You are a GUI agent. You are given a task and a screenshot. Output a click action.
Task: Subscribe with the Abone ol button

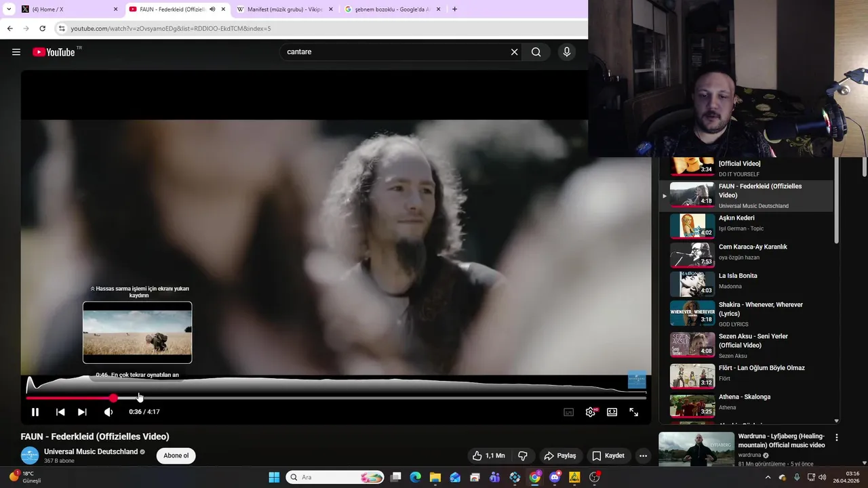tap(176, 455)
